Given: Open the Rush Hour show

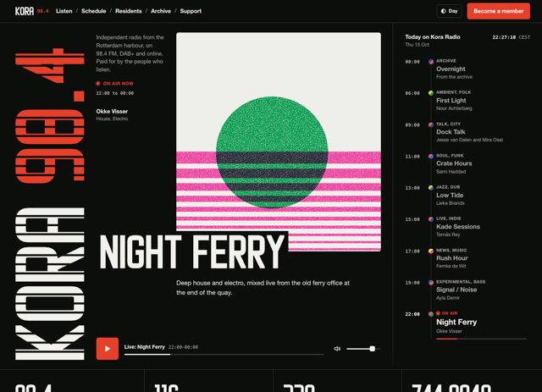Looking at the screenshot, I should pyautogui.click(x=451, y=258).
